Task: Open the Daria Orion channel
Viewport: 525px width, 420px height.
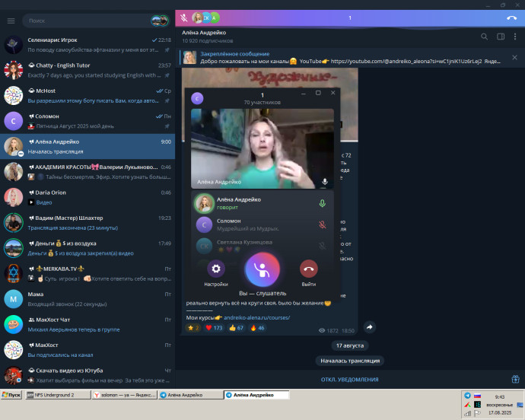Action: (x=87, y=197)
